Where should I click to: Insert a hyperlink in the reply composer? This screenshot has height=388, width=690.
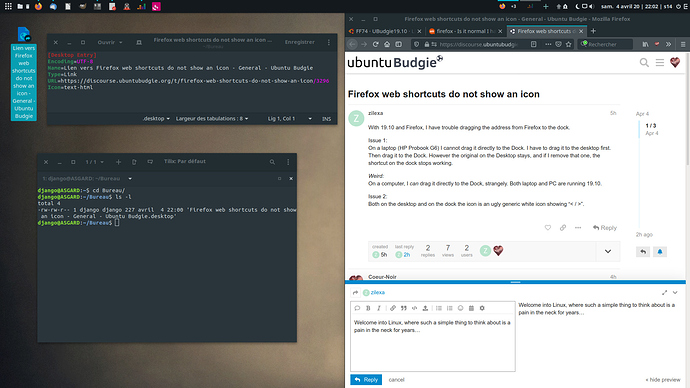pyautogui.click(x=393, y=308)
